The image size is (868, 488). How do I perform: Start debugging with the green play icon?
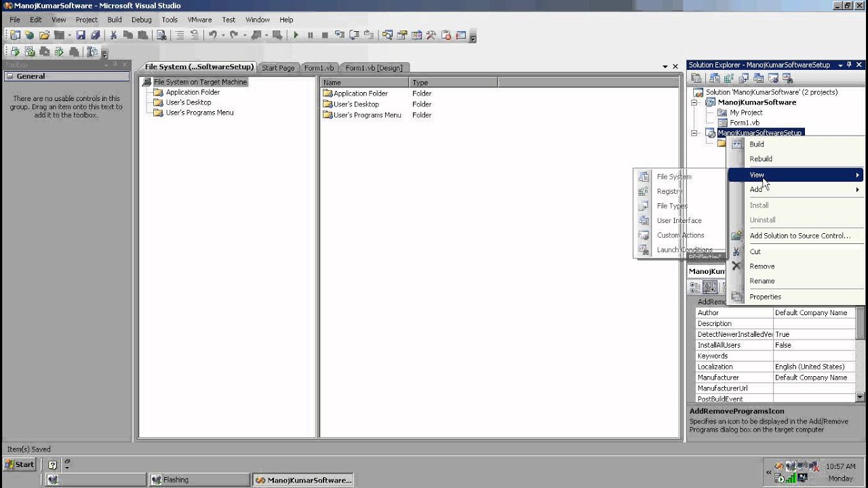[296, 35]
